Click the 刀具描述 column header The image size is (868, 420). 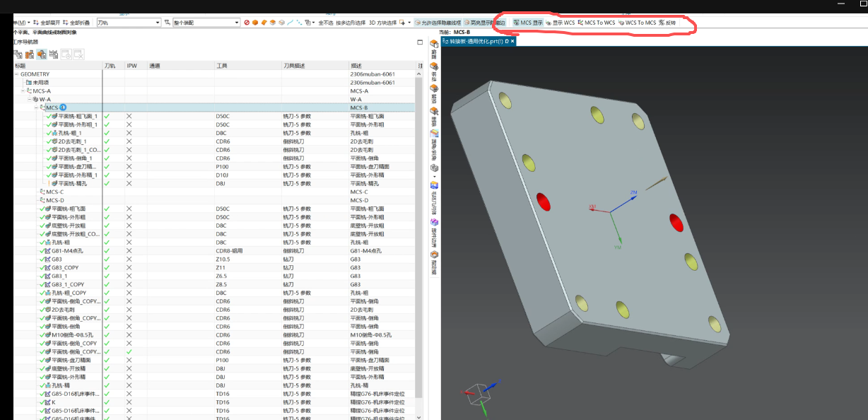315,66
